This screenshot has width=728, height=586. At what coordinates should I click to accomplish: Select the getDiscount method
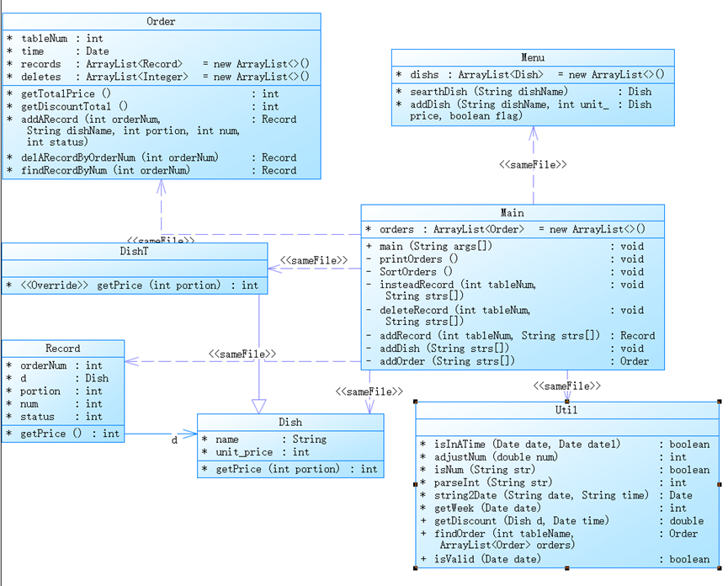pyautogui.click(x=562, y=520)
